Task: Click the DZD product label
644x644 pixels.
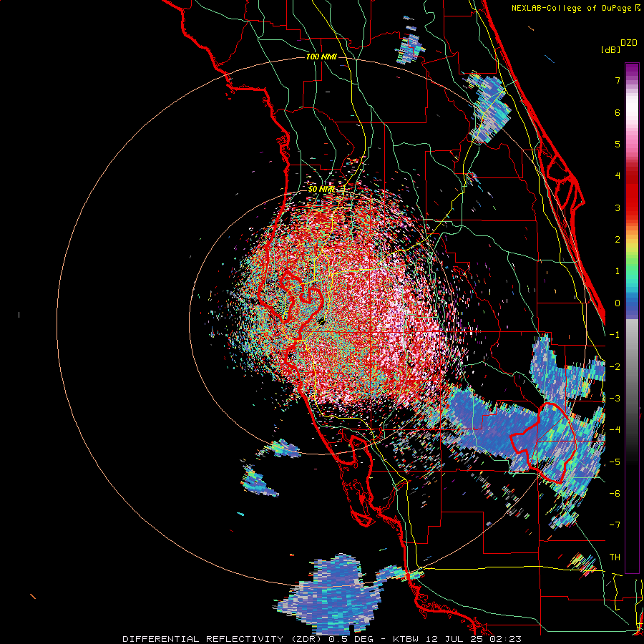Action: pos(629,43)
